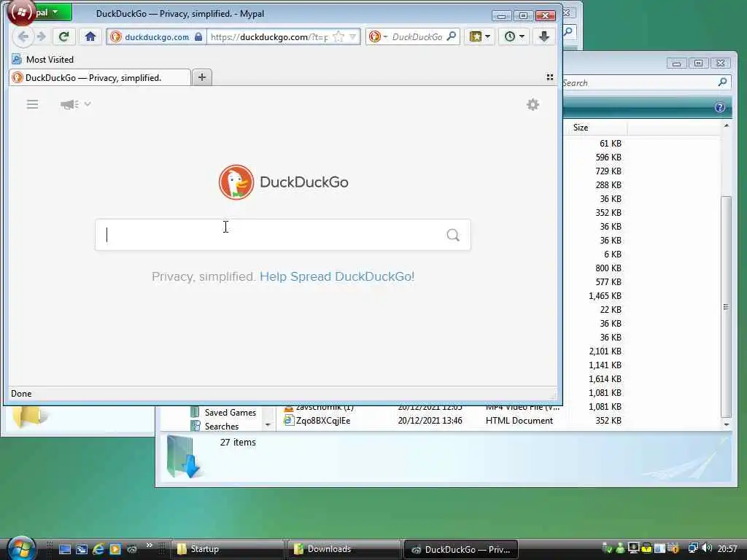Click the magnifier in the browser search box
This screenshot has height=560, width=747.
point(451,36)
